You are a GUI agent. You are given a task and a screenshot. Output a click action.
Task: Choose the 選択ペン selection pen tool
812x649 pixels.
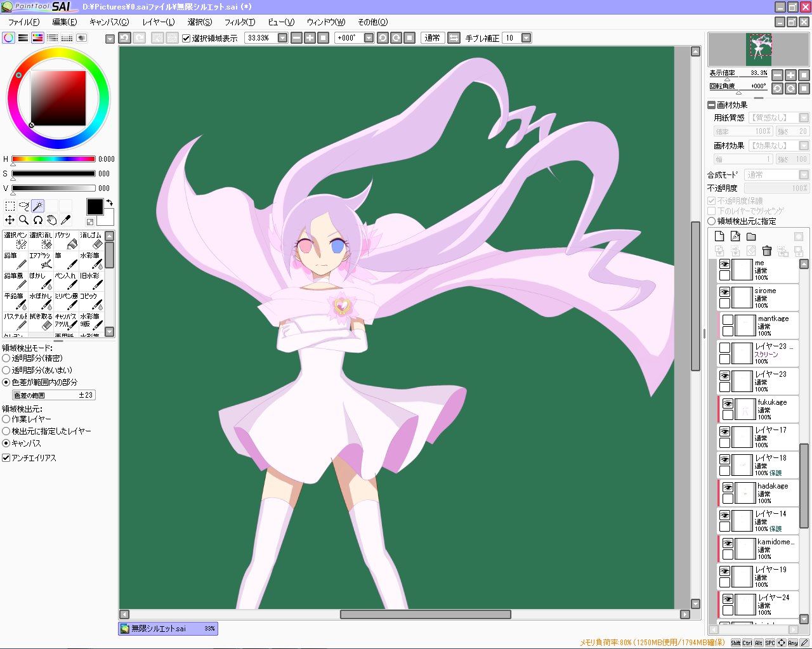(x=15, y=240)
